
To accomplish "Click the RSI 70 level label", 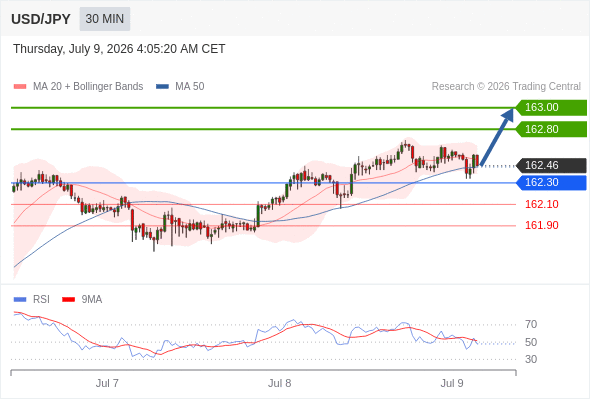I will point(531,324).
